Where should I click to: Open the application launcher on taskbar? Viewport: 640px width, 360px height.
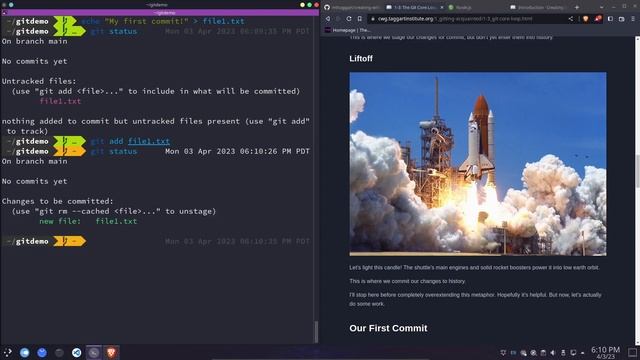(x=7, y=352)
